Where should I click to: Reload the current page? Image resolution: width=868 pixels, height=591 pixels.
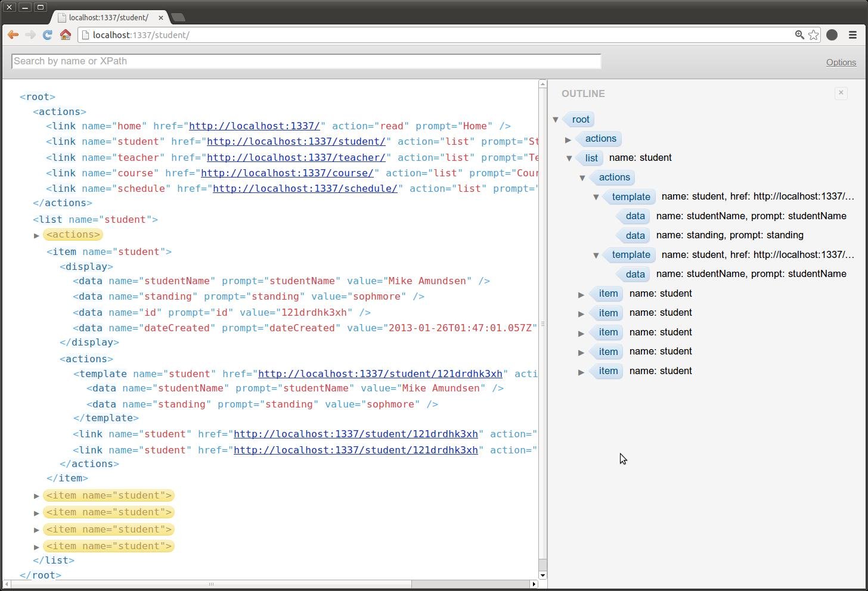48,35
